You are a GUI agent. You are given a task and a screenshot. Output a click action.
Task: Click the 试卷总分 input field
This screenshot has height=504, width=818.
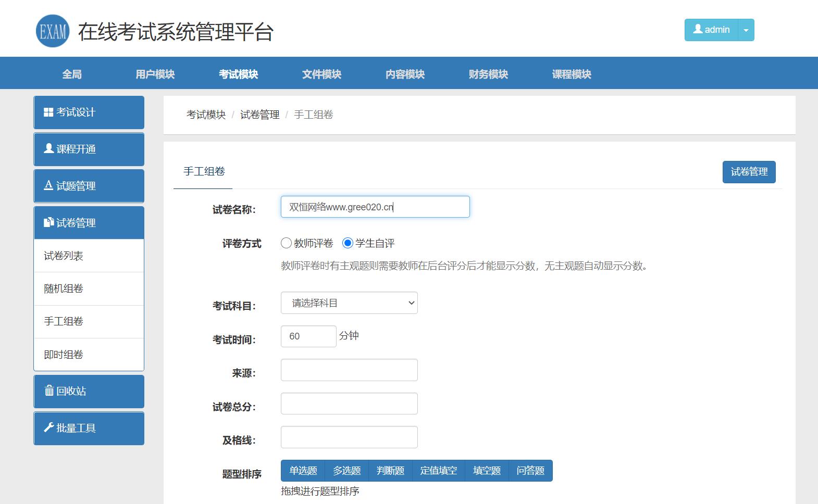[349, 404]
